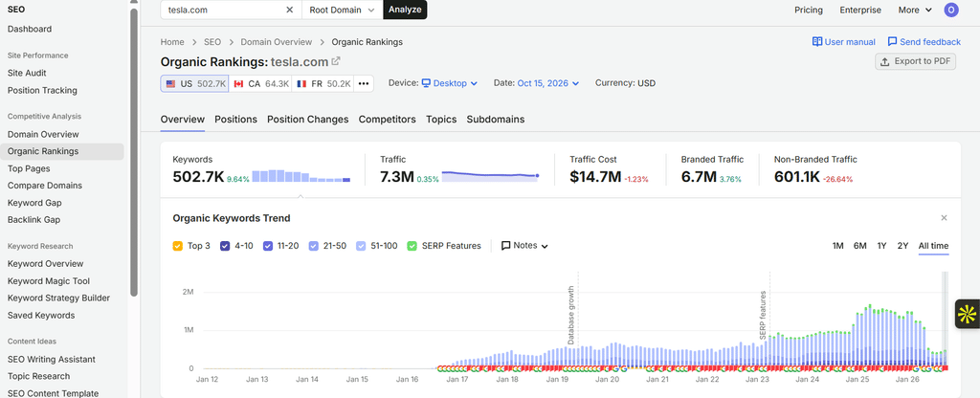Screen dimensions: 980x398
Task: Open Top Pages in the sidebar
Action: 29,168
